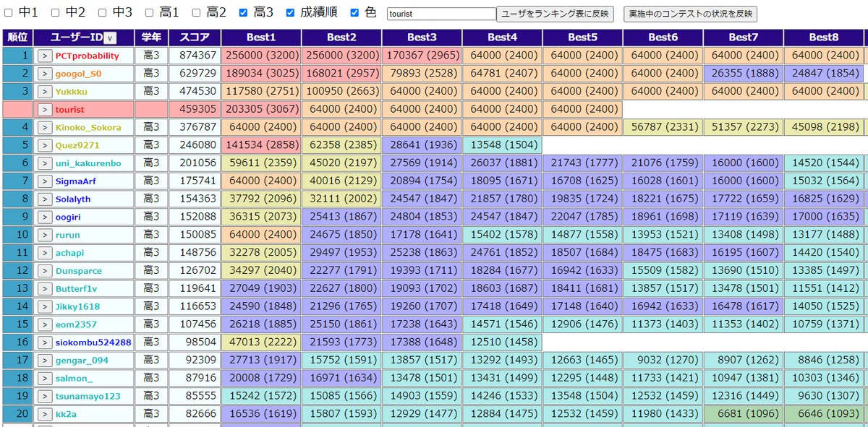Screen dimensions: 868x427
Task: Open googol_S0's user page
Action: pos(77,74)
